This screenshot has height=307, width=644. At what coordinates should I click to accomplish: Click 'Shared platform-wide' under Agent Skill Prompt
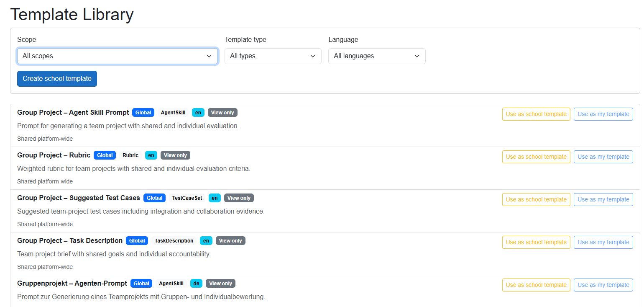coord(45,139)
